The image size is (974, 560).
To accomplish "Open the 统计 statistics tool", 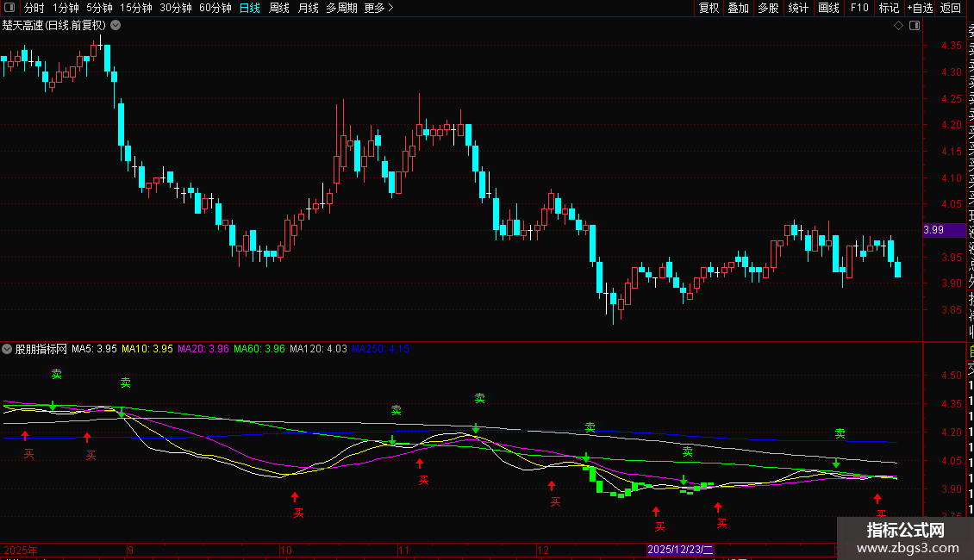I will point(799,8).
